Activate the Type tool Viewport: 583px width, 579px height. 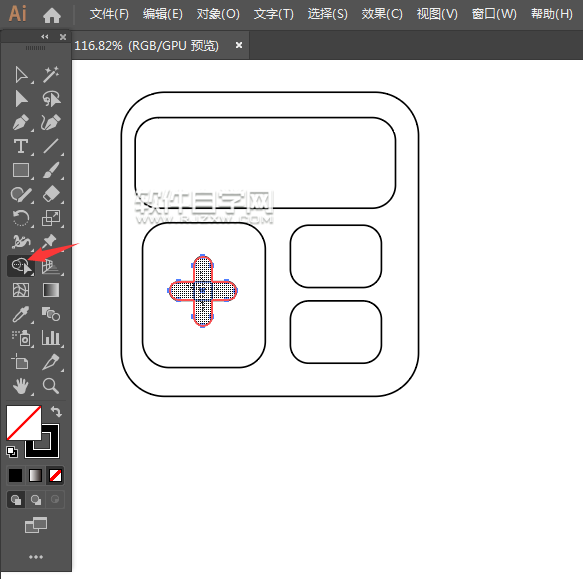click(x=21, y=146)
